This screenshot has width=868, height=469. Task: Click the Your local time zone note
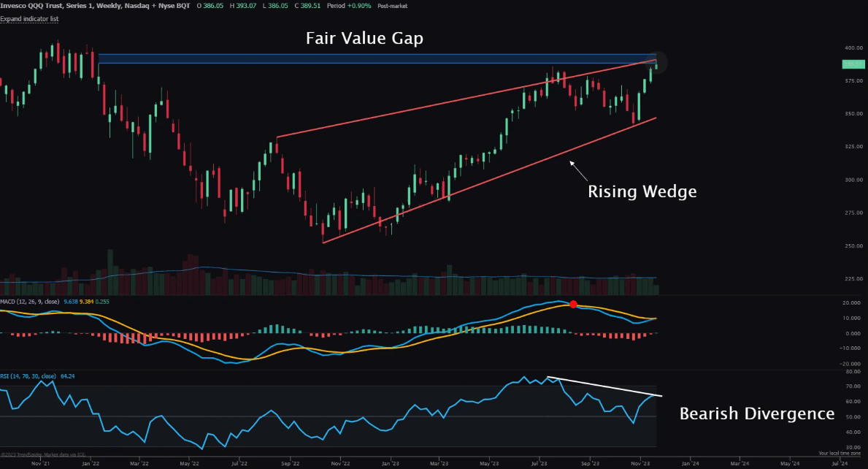840,454
